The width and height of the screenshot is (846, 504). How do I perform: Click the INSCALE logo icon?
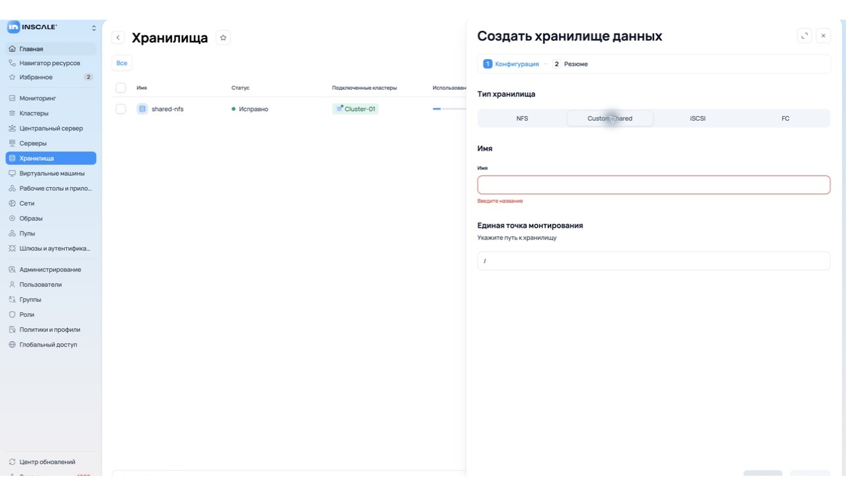pyautogui.click(x=13, y=27)
